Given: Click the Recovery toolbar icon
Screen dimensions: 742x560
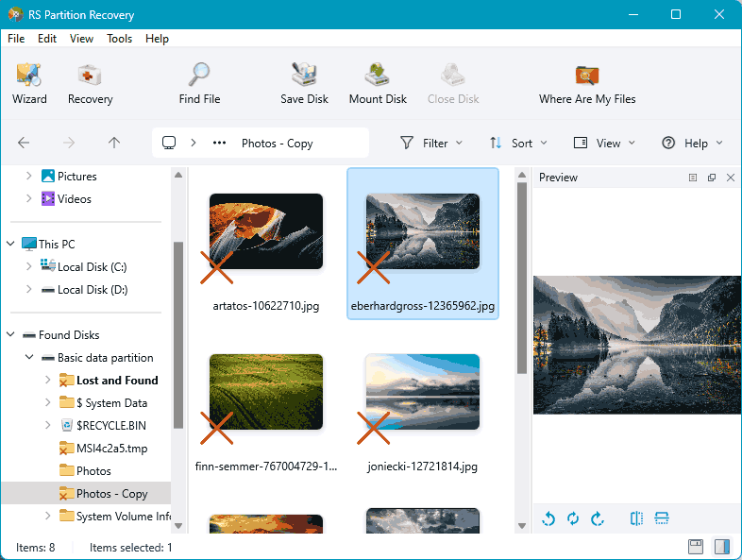Looking at the screenshot, I should tap(90, 84).
